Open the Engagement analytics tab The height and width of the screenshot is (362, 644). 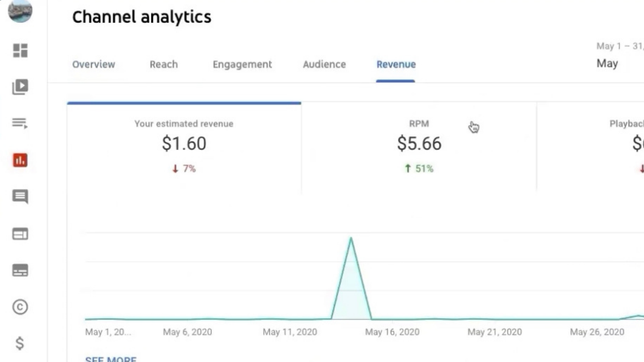pyautogui.click(x=242, y=64)
